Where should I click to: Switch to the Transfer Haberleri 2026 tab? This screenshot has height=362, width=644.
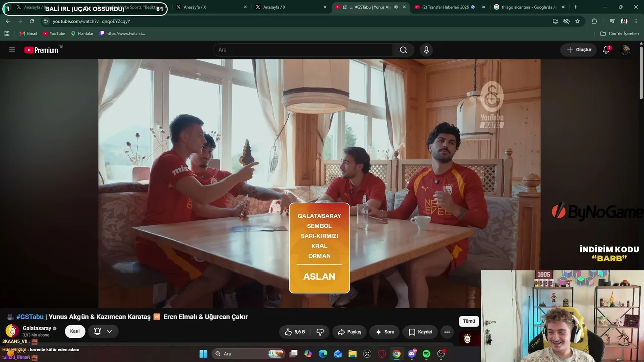449,7
